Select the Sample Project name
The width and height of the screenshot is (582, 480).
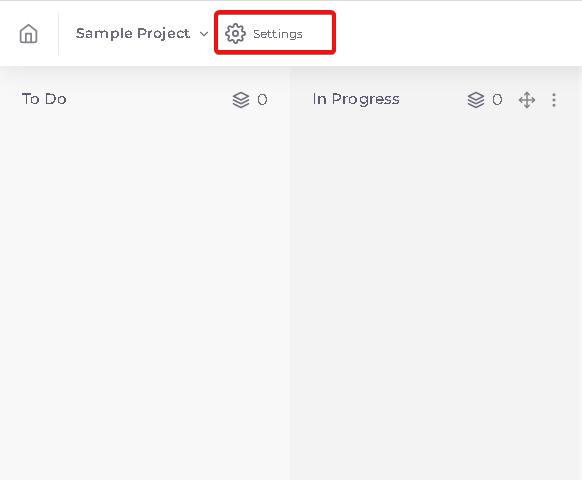click(133, 34)
